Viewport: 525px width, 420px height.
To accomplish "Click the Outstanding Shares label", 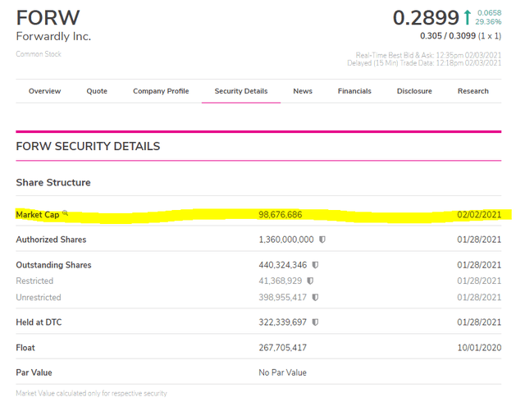I will (x=53, y=265).
